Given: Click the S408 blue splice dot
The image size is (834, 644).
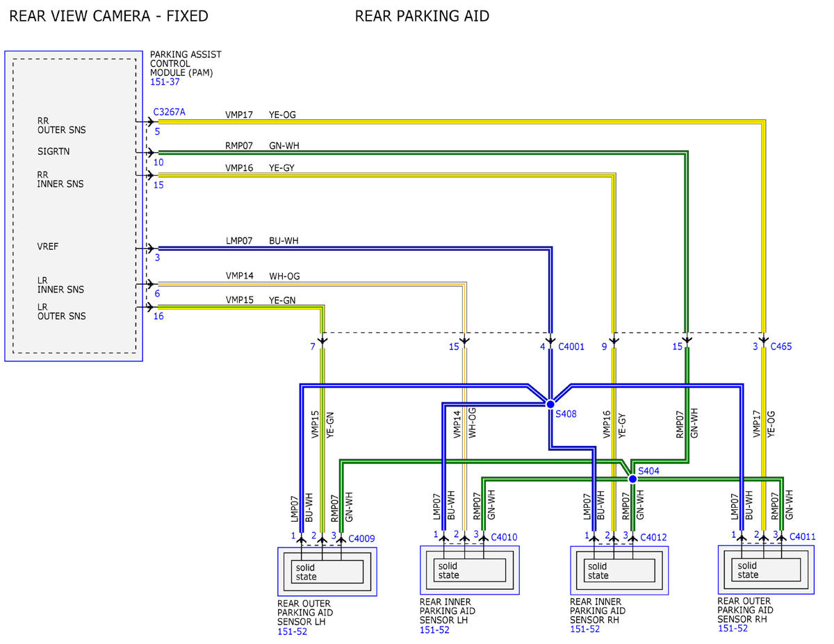Looking at the screenshot, I should (x=550, y=404).
